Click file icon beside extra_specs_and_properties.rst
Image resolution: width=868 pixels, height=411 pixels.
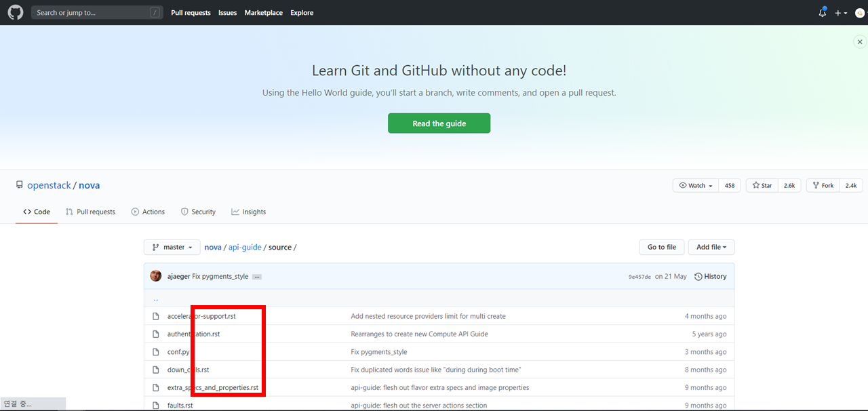point(155,388)
